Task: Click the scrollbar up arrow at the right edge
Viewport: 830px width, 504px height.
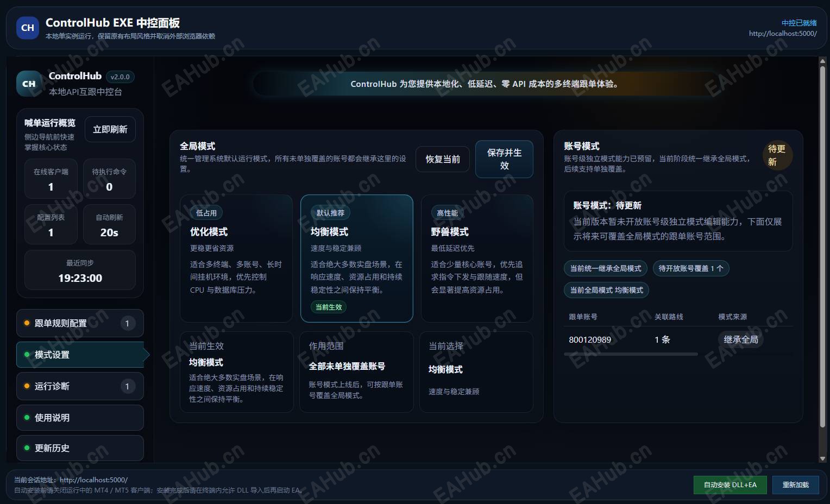Action: click(x=822, y=61)
